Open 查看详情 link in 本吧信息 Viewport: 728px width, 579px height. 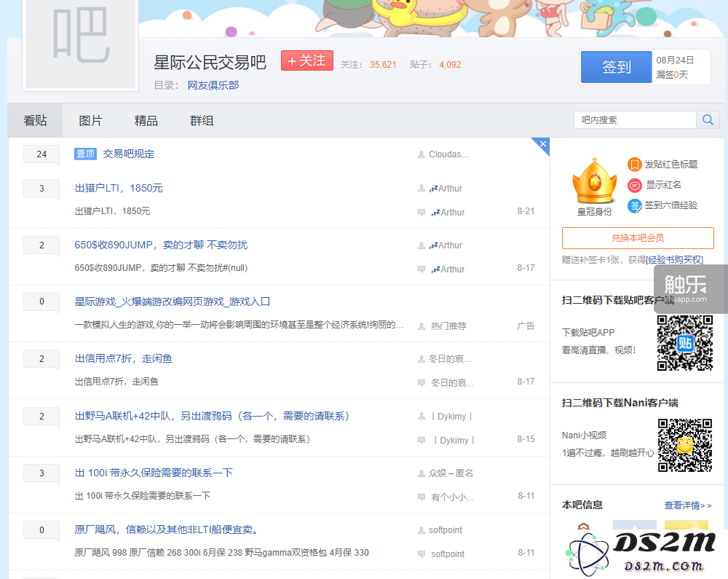tap(688, 505)
